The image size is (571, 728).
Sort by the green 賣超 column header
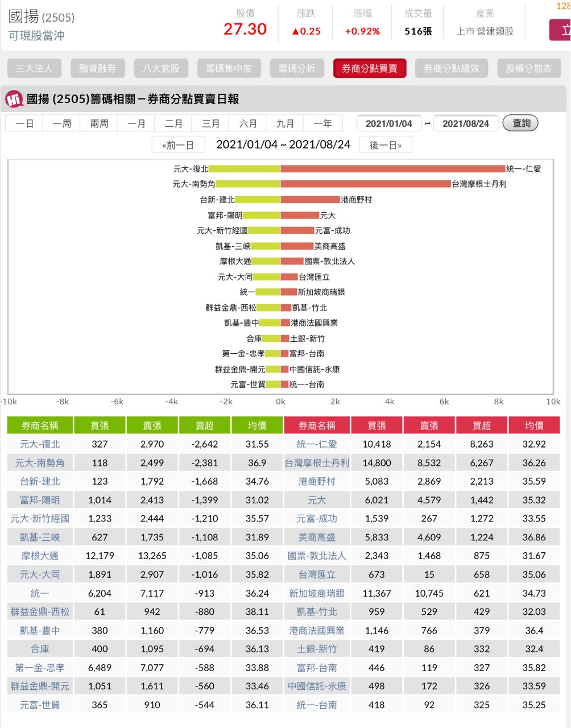205,425
